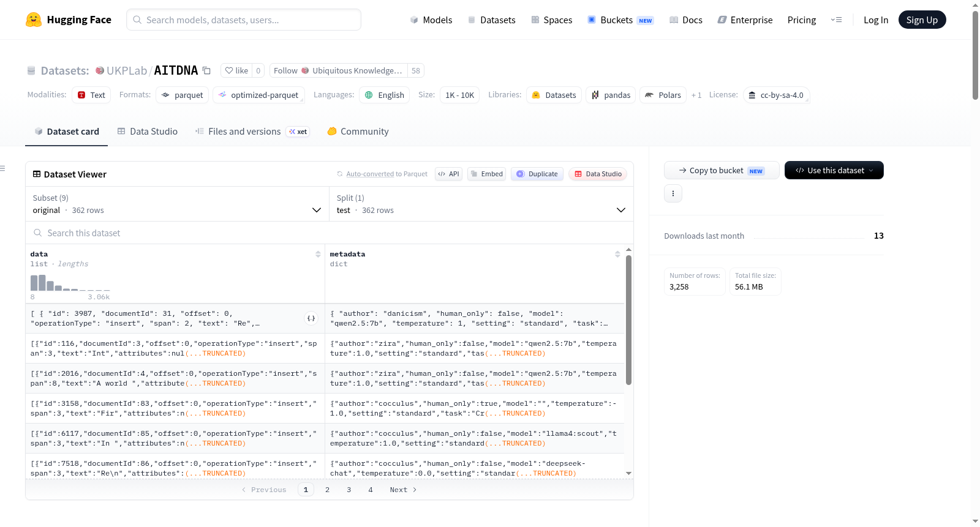Click the search models input field
The width and height of the screenshot is (980, 527).
pos(244,20)
